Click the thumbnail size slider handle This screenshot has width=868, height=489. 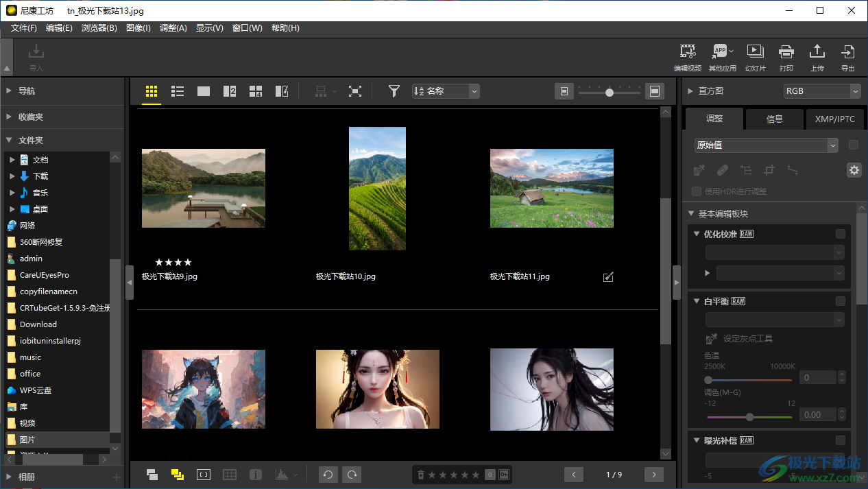click(609, 92)
